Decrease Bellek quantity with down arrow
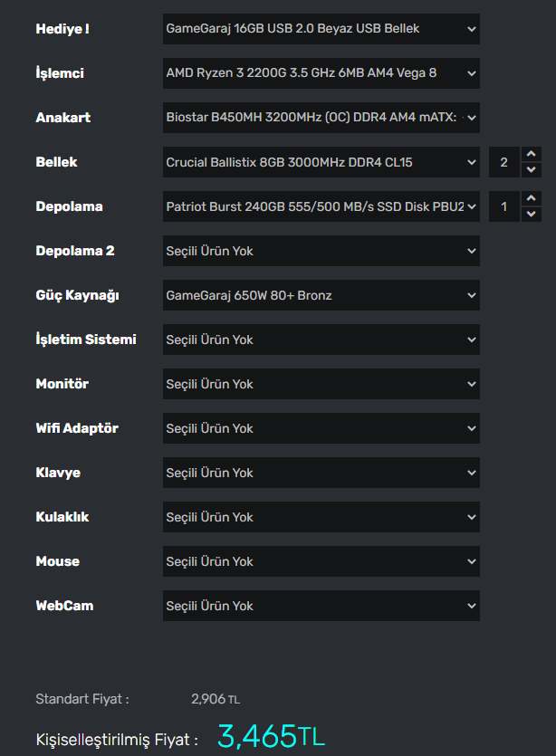This screenshot has height=756, width=556. click(532, 170)
